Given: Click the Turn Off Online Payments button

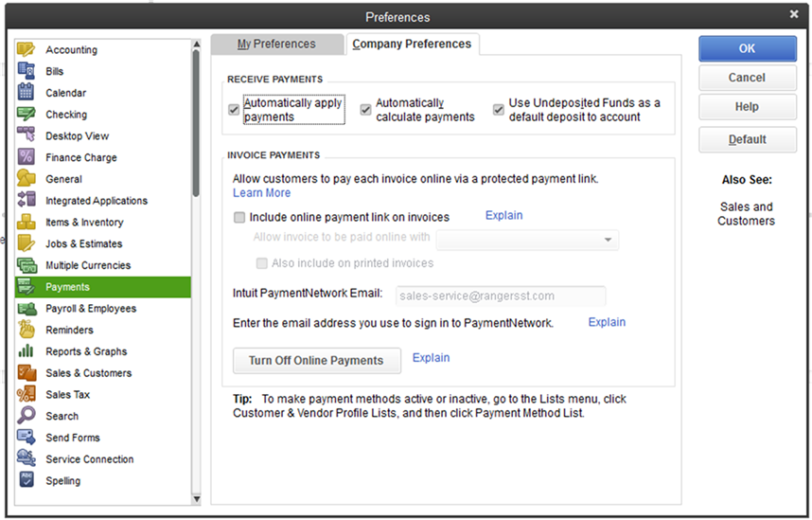Looking at the screenshot, I should pos(316,360).
